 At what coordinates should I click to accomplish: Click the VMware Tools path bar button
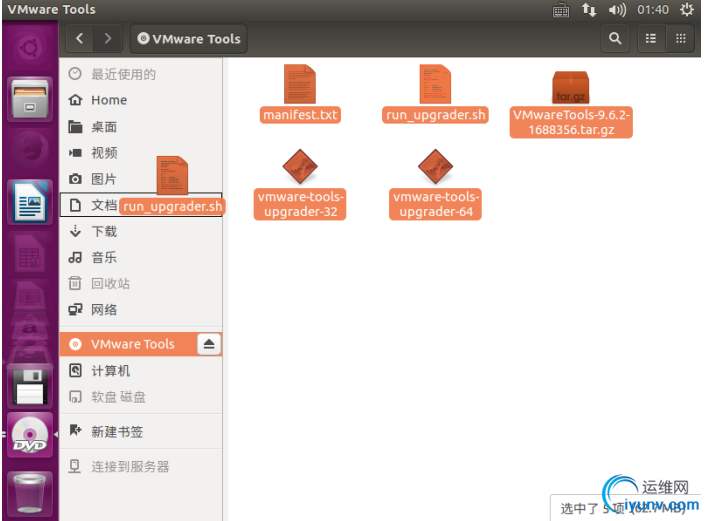189,39
